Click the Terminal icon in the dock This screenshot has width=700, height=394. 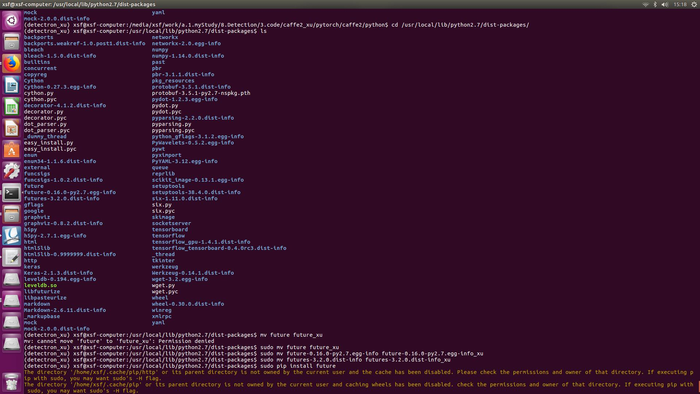(11, 193)
